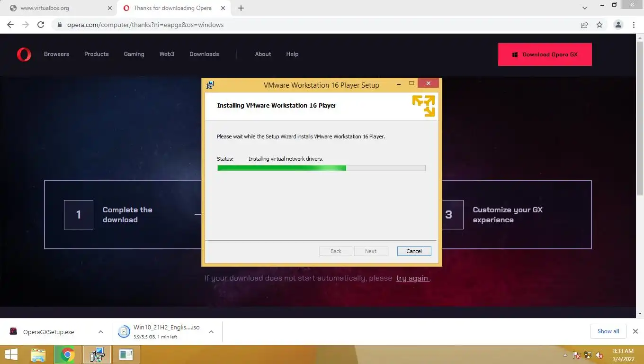Reload the Opera page
This screenshot has width=644, height=364.
click(x=41, y=25)
